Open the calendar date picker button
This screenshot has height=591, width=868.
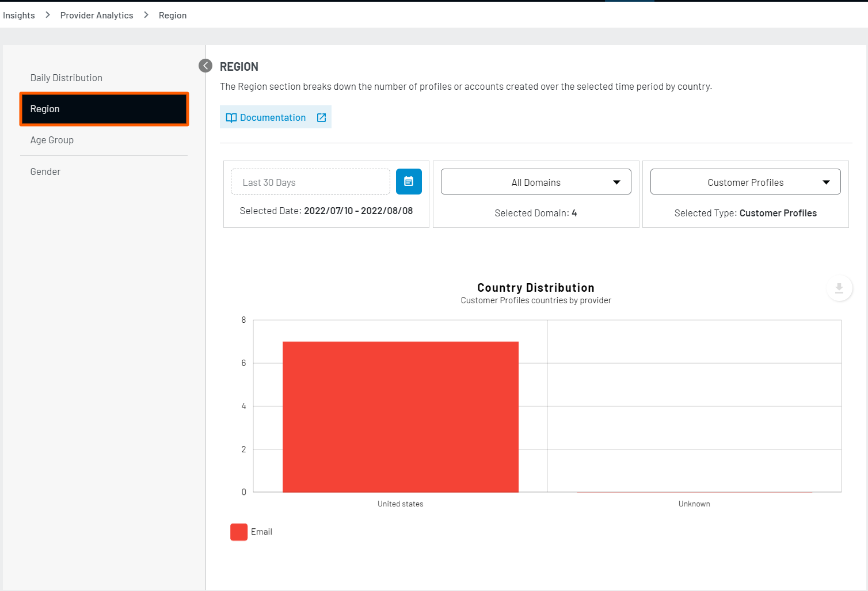click(409, 181)
